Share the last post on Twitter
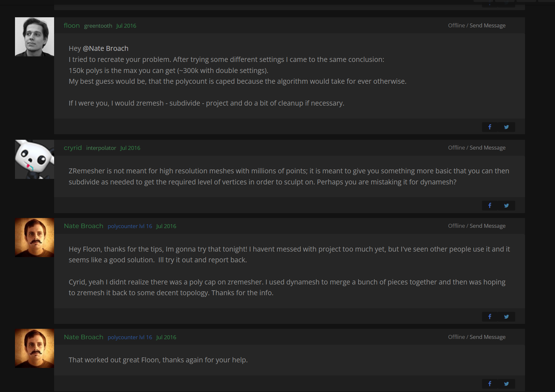This screenshot has height=392, width=555. (506, 384)
